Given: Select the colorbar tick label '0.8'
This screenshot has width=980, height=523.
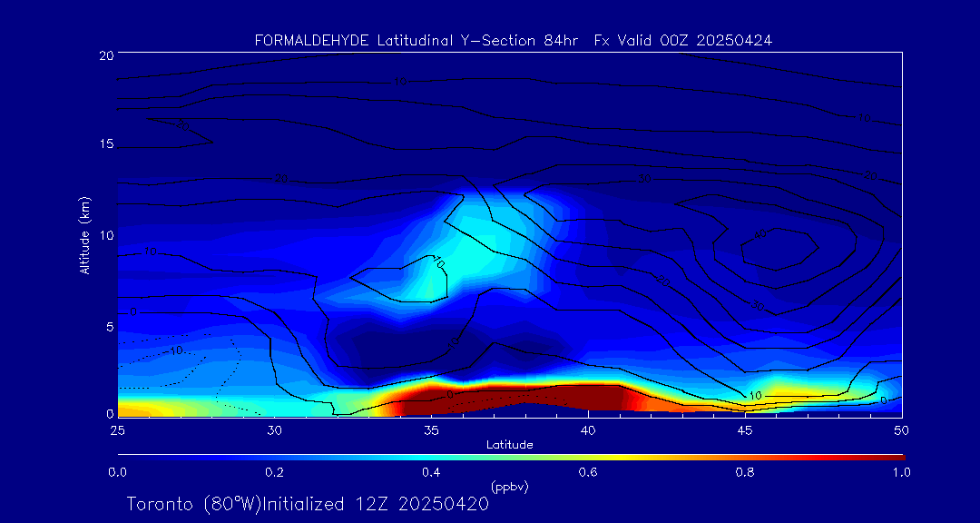Looking at the screenshot, I should pos(745,472).
